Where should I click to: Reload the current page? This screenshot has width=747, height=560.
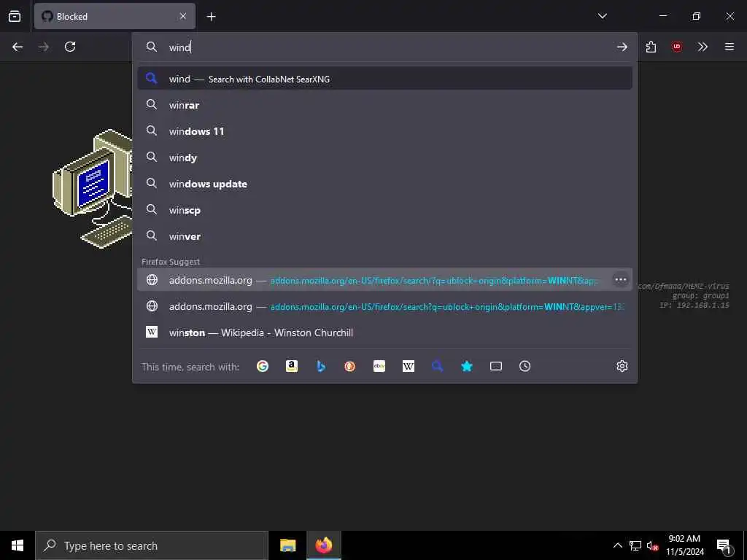coord(70,47)
